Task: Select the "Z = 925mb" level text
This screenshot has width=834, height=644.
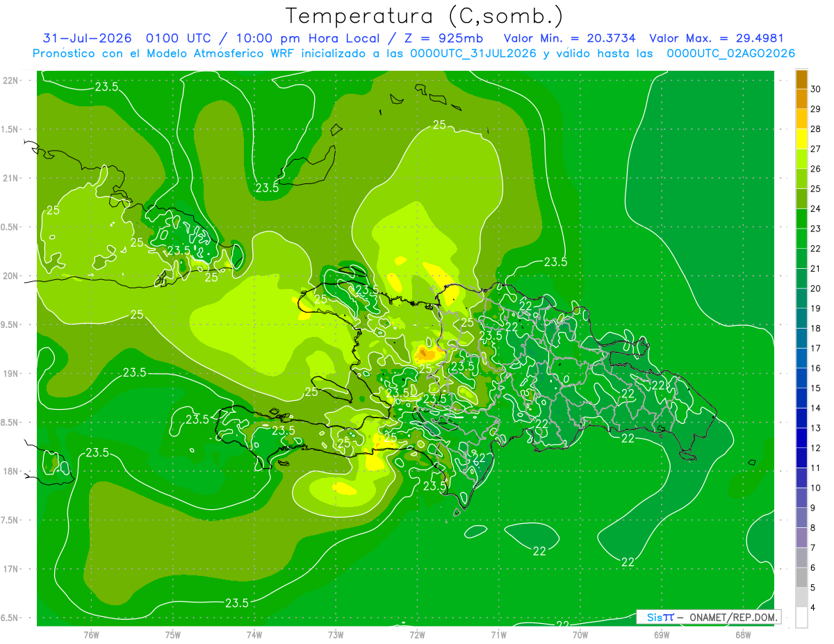Action: point(443,38)
